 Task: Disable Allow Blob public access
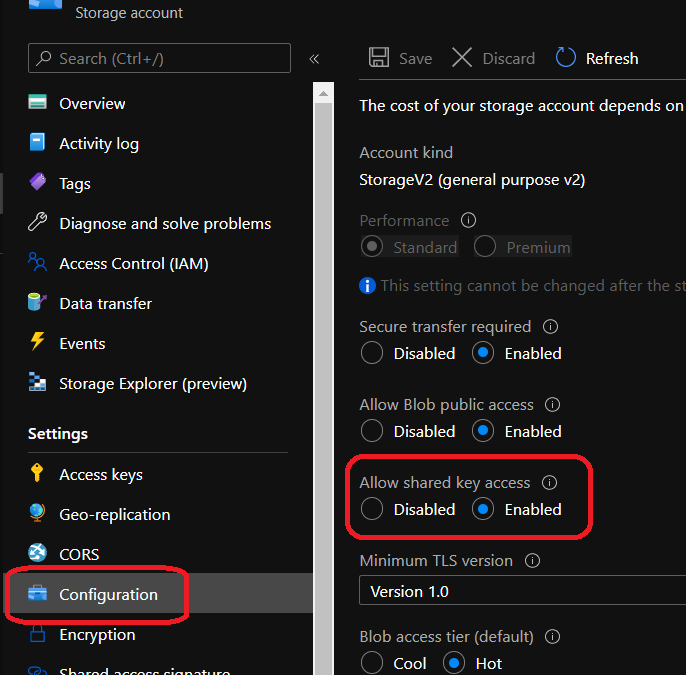(x=372, y=431)
